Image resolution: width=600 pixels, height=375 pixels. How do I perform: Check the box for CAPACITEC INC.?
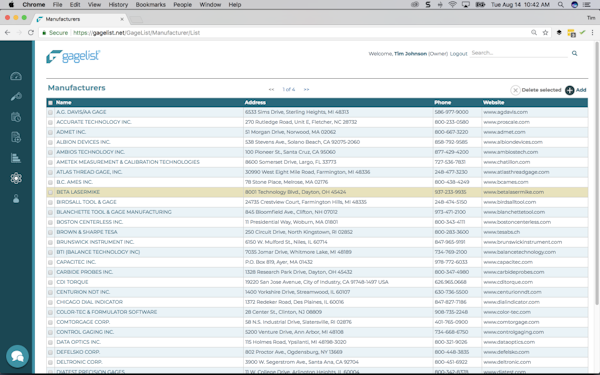[51, 262]
